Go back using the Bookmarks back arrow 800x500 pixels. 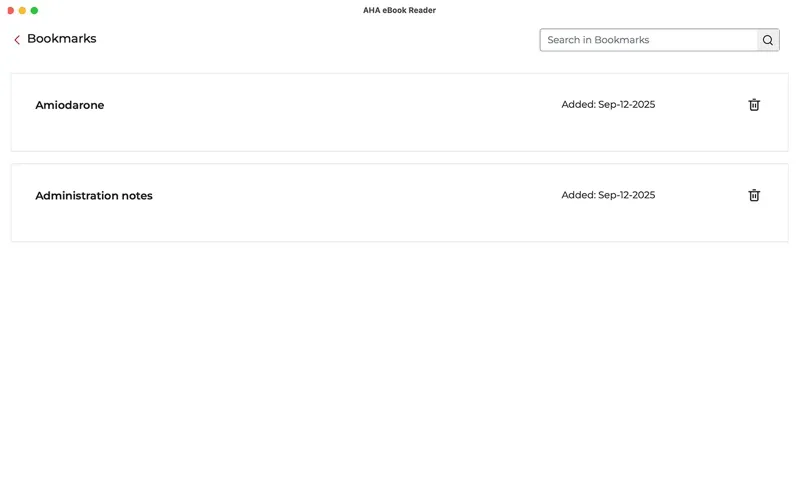(17, 40)
